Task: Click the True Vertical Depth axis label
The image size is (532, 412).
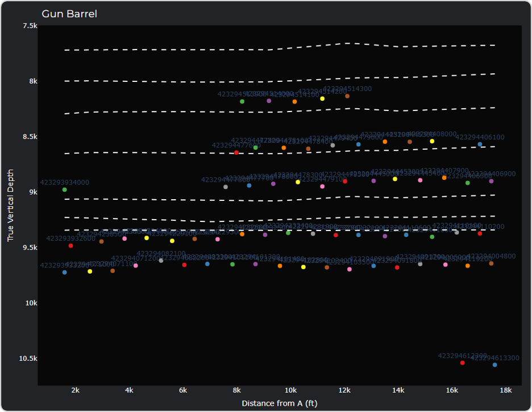Action: pyautogui.click(x=10, y=205)
